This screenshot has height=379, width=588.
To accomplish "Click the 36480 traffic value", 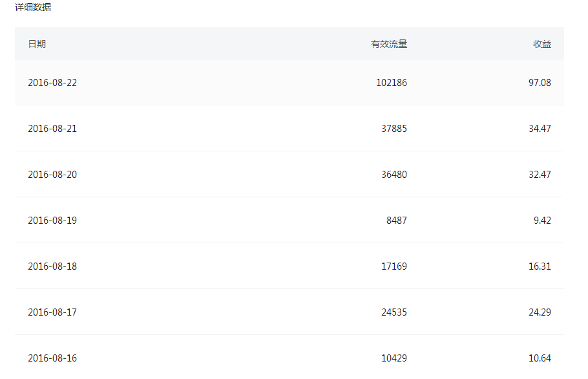I will tap(394, 175).
